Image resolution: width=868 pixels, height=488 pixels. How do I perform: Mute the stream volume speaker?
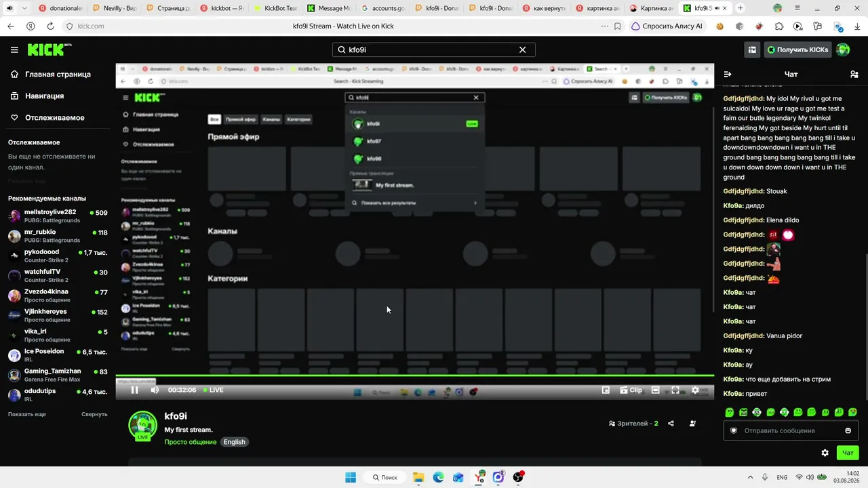click(x=155, y=390)
